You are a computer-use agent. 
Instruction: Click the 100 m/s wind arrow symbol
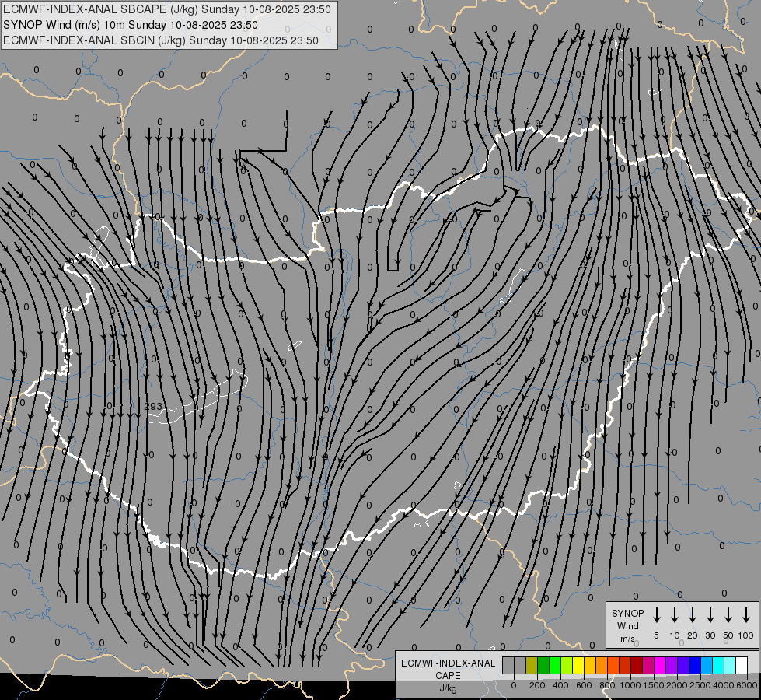click(746, 615)
